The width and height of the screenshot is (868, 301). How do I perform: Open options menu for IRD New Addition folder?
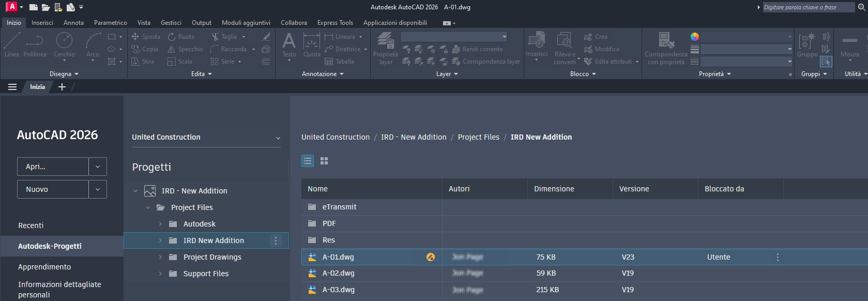click(x=276, y=240)
